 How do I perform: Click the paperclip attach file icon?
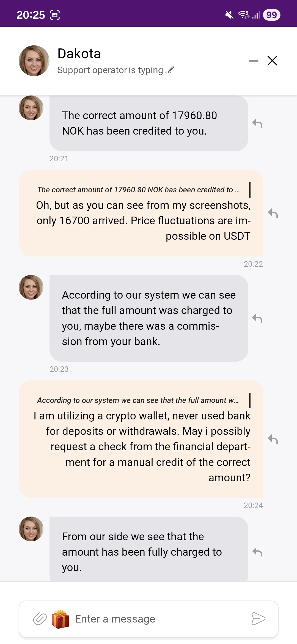pyautogui.click(x=40, y=619)
